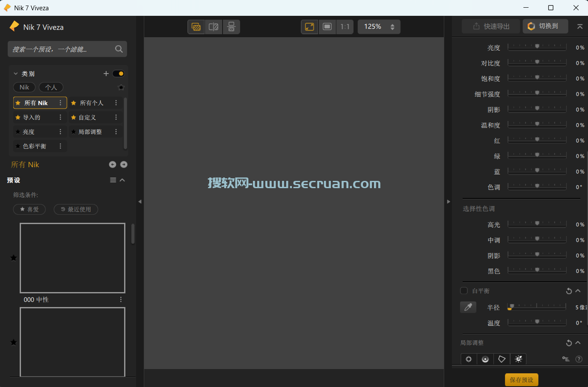Select the Nik category filter pill

[24, 87]
